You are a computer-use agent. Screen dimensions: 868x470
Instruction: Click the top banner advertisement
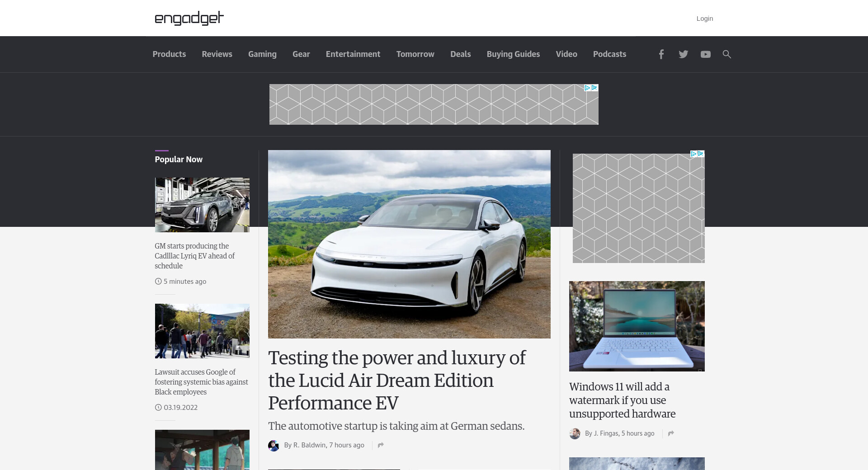coord(434,104)
